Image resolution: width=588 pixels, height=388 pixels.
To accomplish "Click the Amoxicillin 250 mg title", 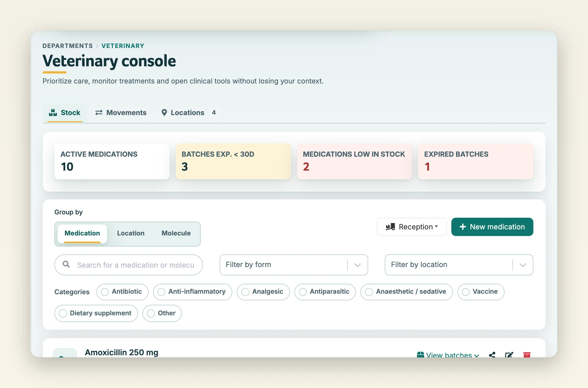I will point(121,353).
